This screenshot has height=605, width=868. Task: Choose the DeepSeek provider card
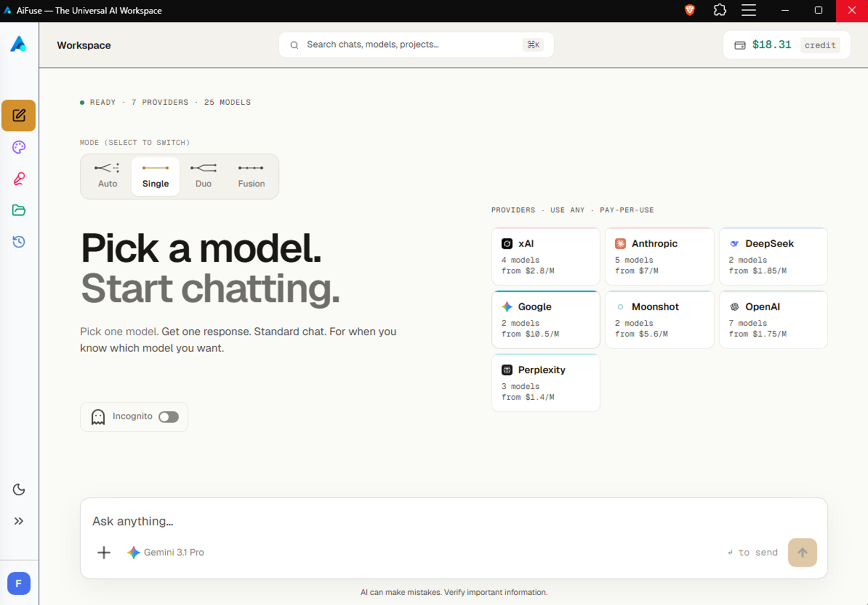773,256
